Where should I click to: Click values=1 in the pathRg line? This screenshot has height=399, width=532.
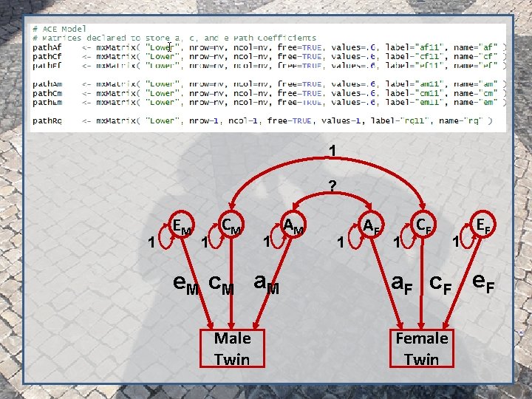(x=341, y=120)
